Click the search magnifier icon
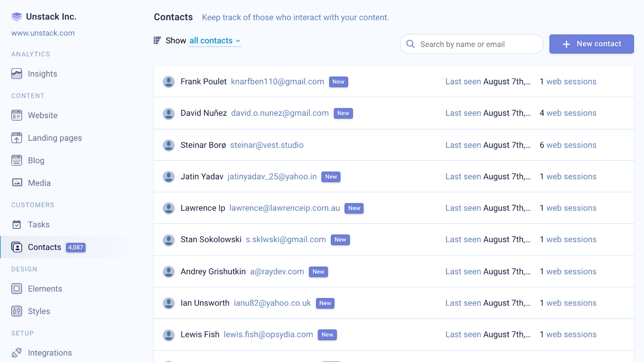This screenshot has height=362, width=644. point(410,44)
